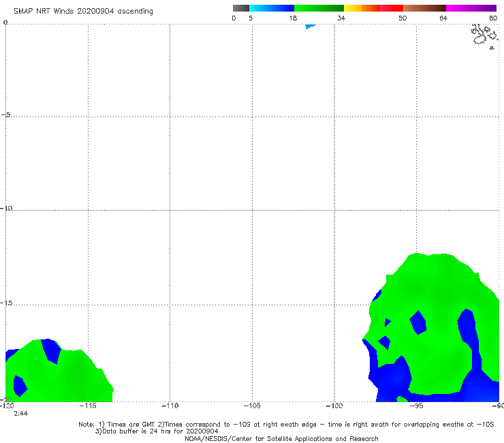Viewport: 504px width, 443px height.
Task: Click the '34' label under the color bar
Action: coord(341,18)
